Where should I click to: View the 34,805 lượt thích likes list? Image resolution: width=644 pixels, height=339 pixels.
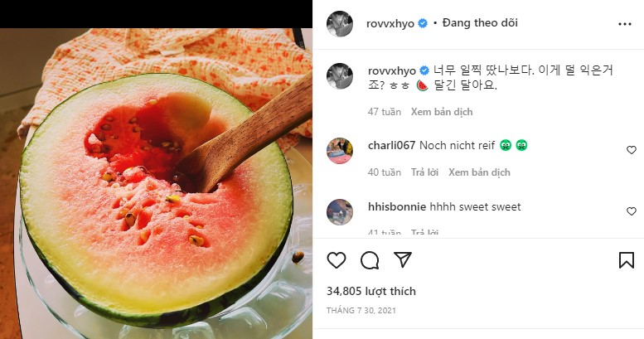[371, 292]
